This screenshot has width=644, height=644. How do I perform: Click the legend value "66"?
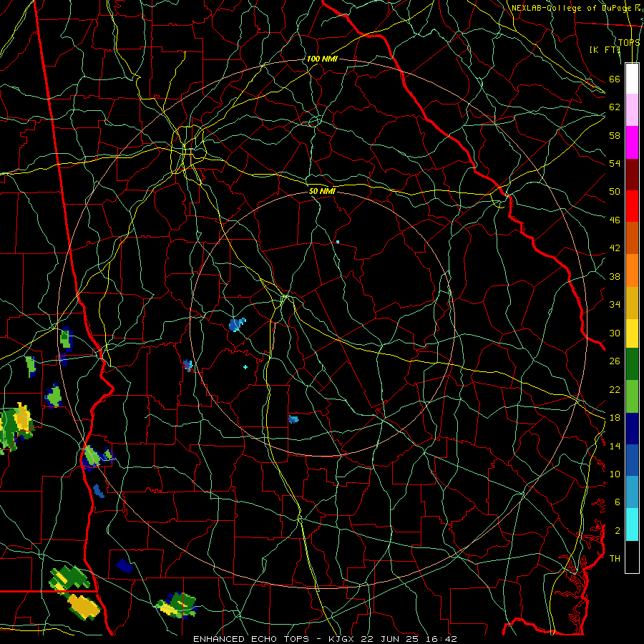pyautogui.click(x=615, y=79)
